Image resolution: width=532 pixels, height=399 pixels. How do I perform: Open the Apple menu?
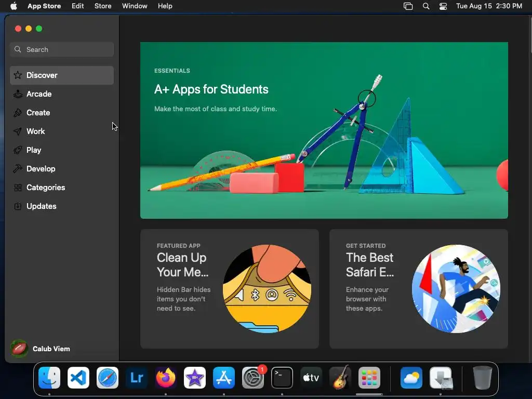tap(14, 6)
